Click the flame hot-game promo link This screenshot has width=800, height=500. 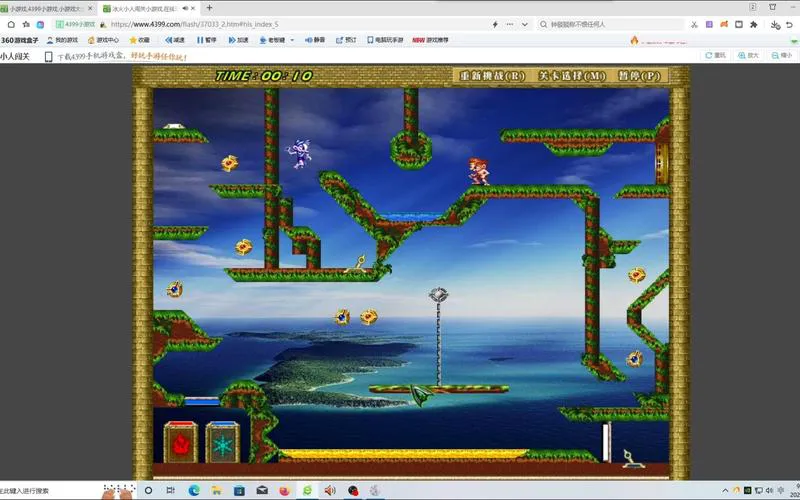(659, 41)
